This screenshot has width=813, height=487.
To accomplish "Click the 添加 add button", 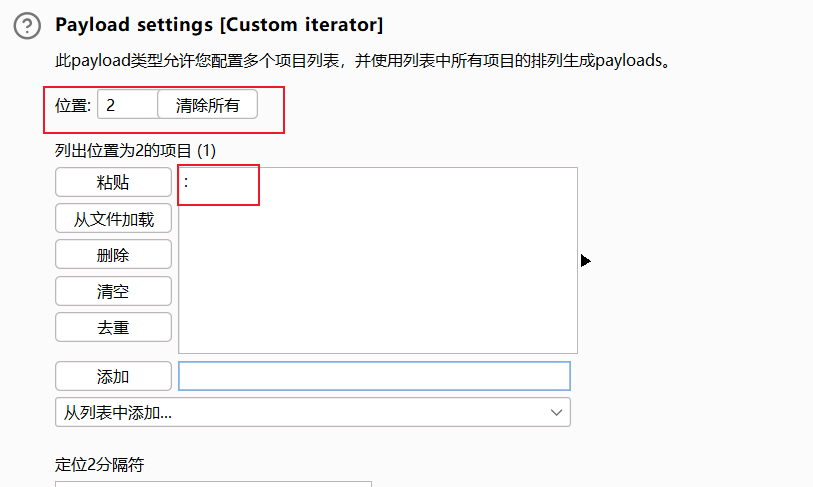I will tap(113, 376).
